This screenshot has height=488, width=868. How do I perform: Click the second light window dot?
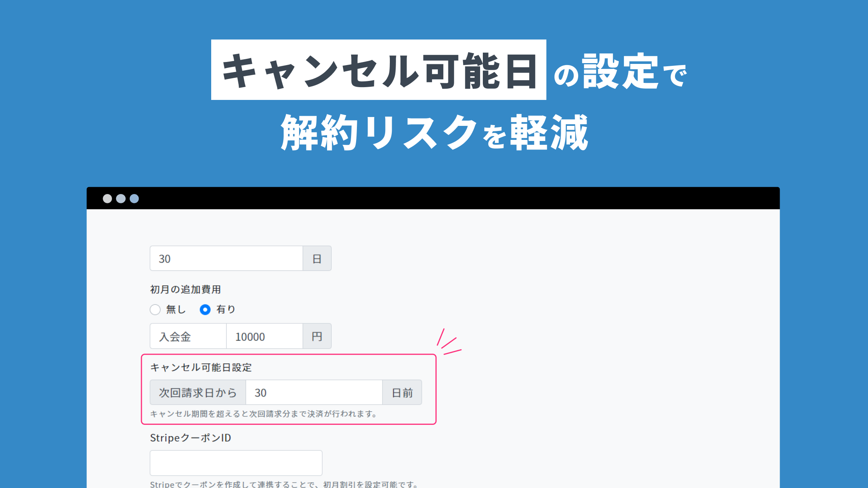tap(121, 199)
